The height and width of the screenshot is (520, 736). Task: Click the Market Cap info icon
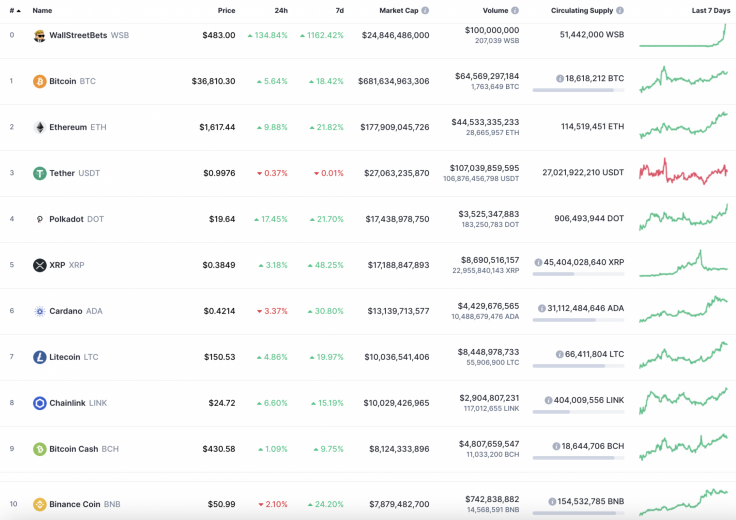[425, 10]
